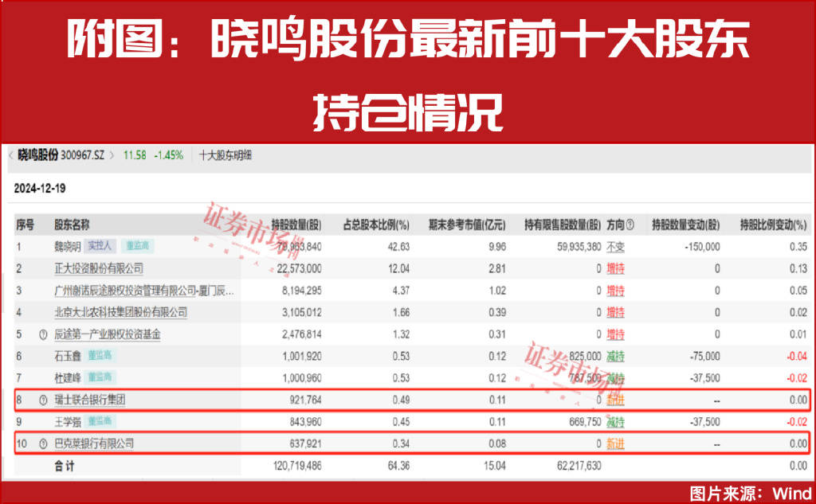Select market value 9.96
Image resolution: width=816 pixels, height=504 pixels.
(497, 247)
